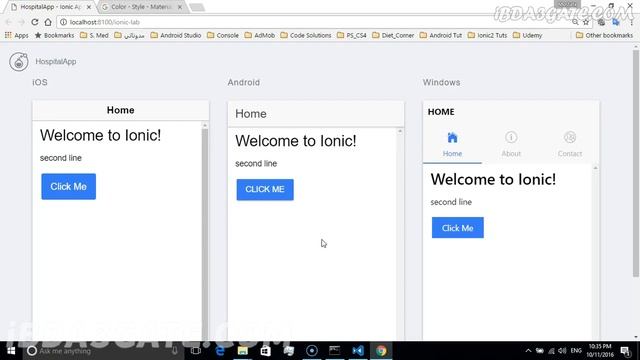The image size is (640, 360).
Task: Click the Cortana Ask me anything box
Action: click(x=102, y=351)
